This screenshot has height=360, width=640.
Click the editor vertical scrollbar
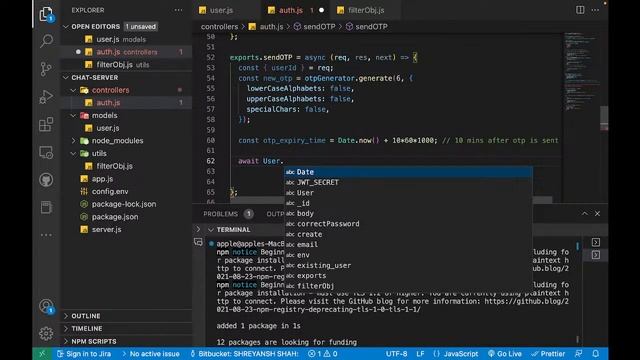(x=604, y=118)
